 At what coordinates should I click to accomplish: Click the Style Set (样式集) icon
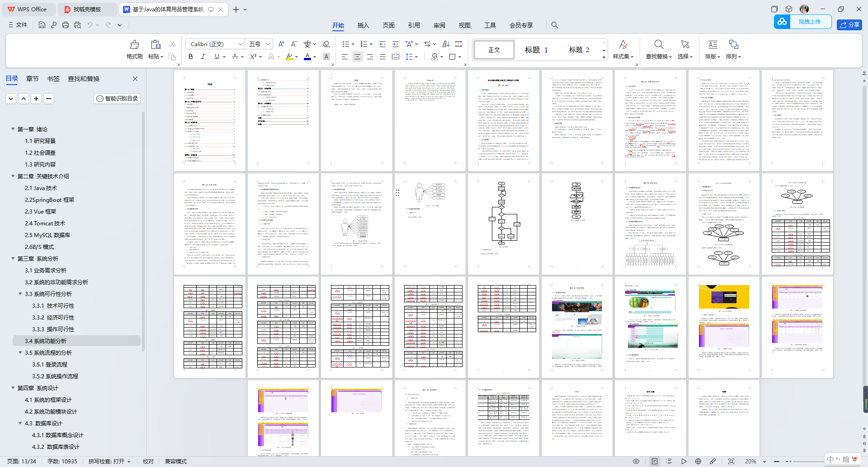pyautogui.click(x=623, y=44)
